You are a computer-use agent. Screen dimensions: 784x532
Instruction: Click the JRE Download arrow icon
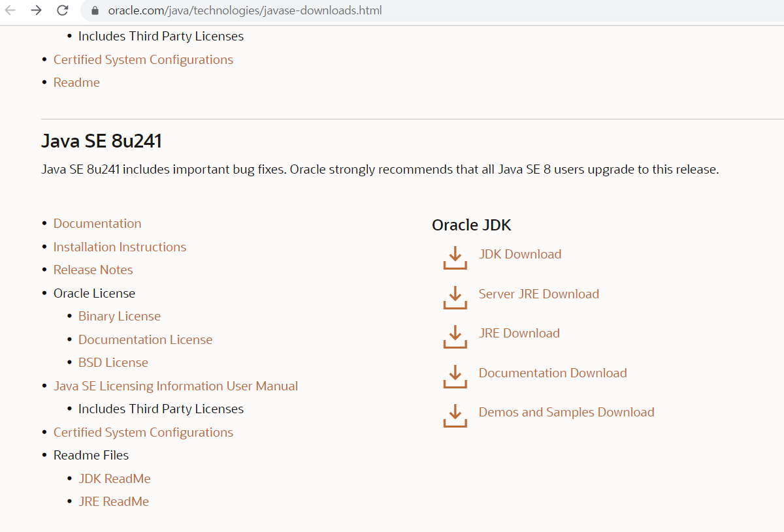click(455, 336)
